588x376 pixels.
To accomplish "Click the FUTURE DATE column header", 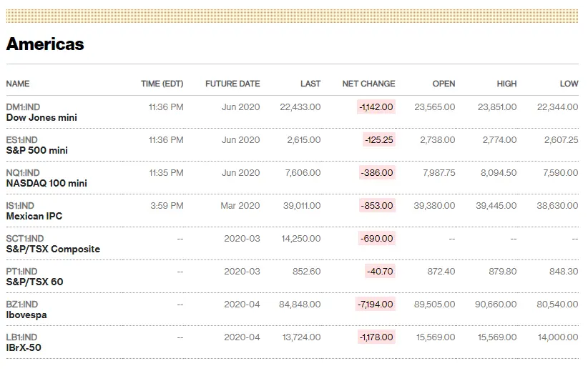I will pyautogui.click(x=232, y=84).
